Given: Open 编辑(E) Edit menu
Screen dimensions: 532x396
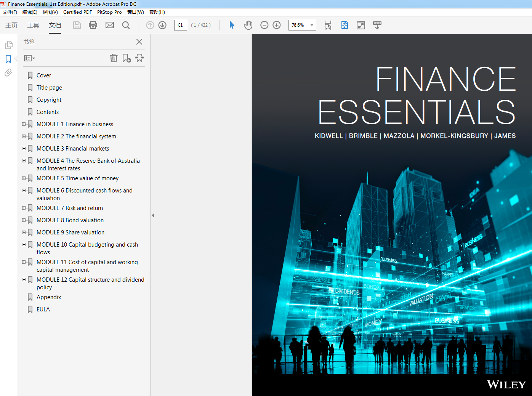Looking at the screenshot, I should point(30,12).
